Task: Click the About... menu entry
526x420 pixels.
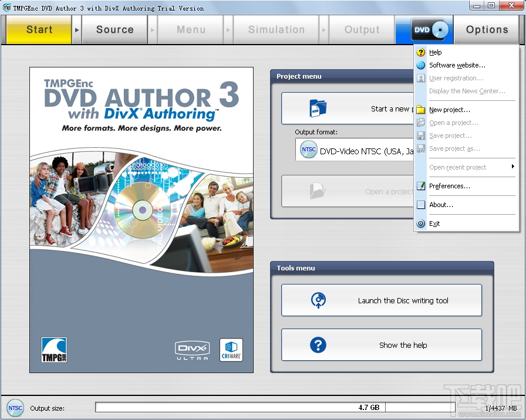Action: click(441, 205)
